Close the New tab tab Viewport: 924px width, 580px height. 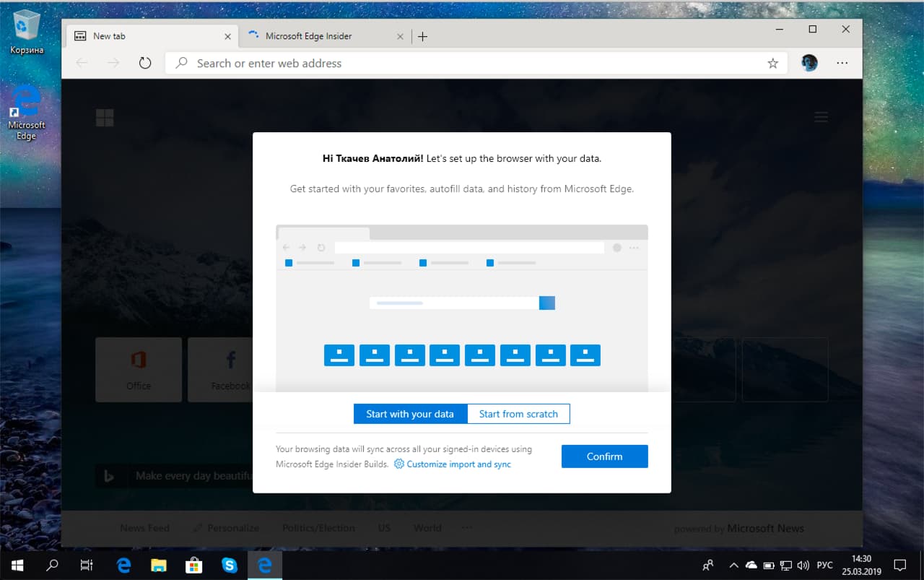coord(228,36)
